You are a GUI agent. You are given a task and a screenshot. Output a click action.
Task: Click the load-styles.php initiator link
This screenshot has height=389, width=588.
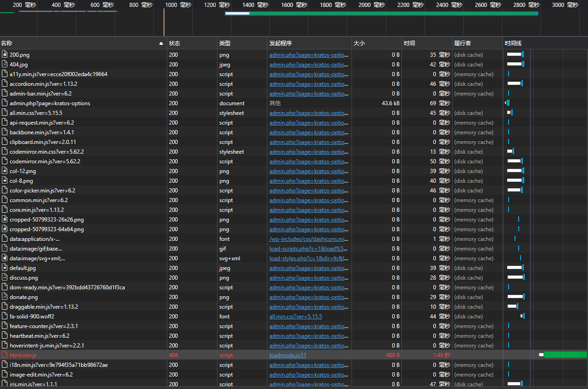(309, 258)
